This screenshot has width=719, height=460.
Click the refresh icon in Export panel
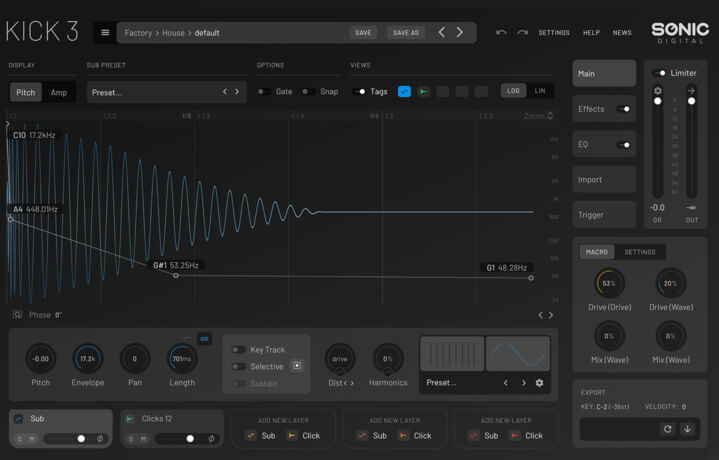668,429
